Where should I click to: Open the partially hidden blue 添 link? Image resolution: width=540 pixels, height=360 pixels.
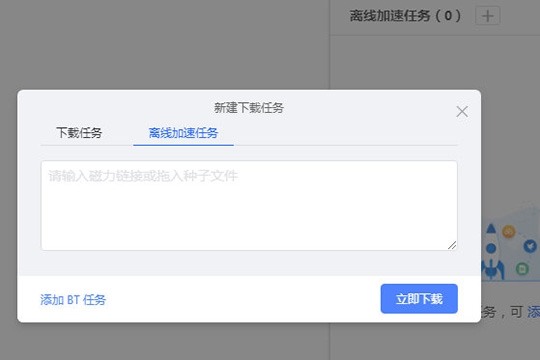533,312
